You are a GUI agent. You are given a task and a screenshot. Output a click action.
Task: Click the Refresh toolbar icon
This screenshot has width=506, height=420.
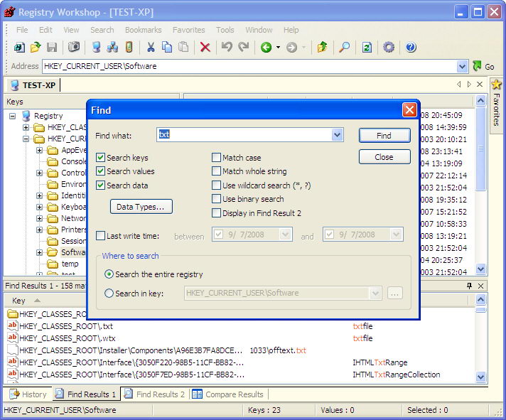click(x=367, y=48)
